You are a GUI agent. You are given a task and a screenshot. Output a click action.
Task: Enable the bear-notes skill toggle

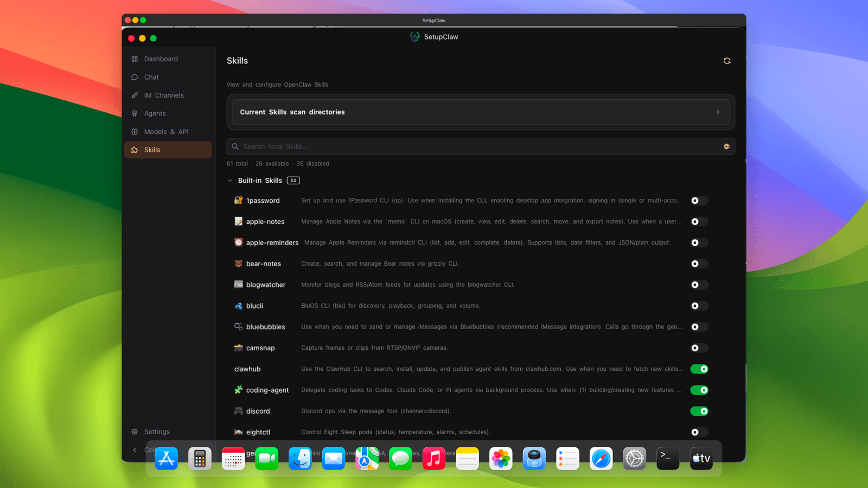[699, 264]
